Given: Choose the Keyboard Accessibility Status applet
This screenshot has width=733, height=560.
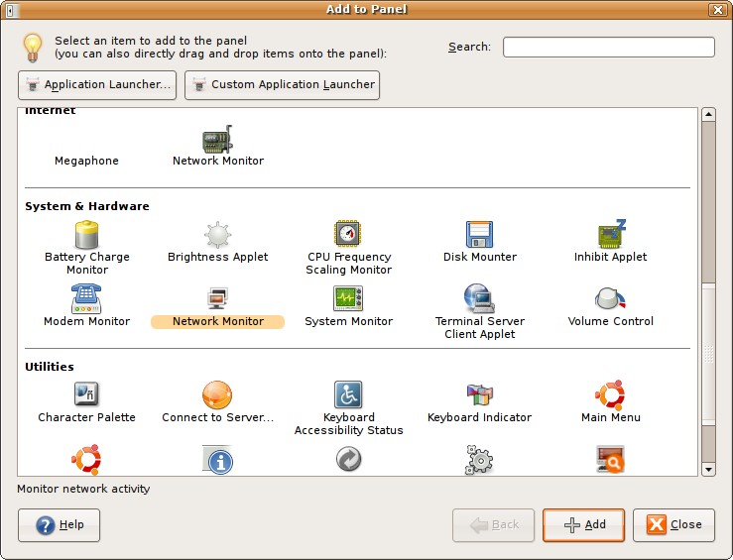Looking at the screenshot, I should coord(348,395).
